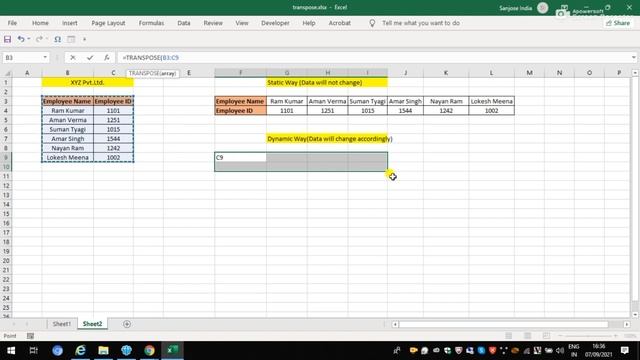Open the Customize Quick Access Toolbar arrow
The width and height of the screenshot is (640, 360).
(x=84, y=40)
